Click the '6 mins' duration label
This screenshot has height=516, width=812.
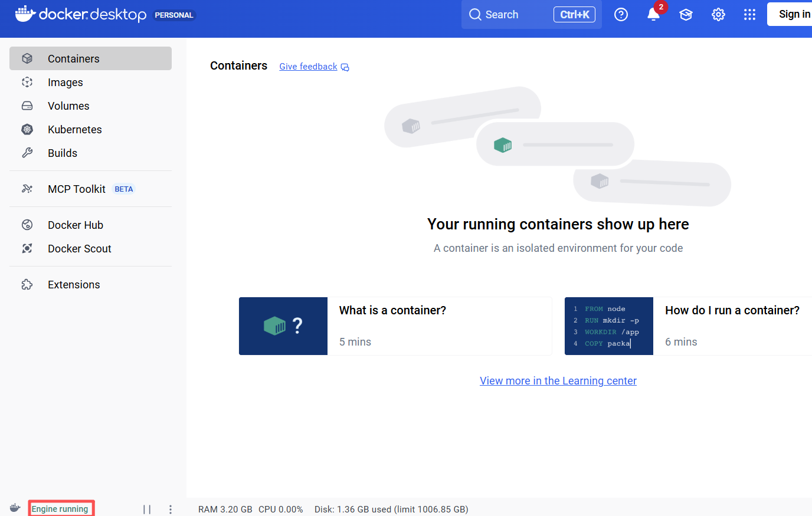[681, 342]
